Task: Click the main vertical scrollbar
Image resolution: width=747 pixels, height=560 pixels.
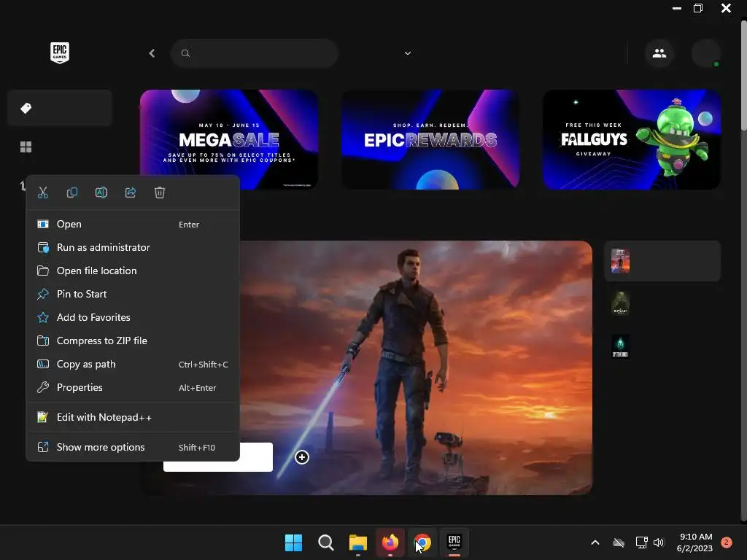Action: click(x=743, y=74)
